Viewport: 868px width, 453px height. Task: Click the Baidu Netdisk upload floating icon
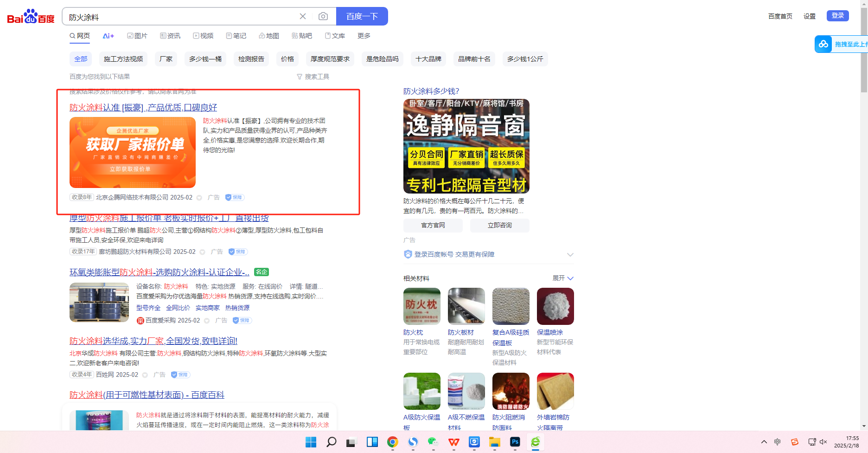click(x=823, y=44)
